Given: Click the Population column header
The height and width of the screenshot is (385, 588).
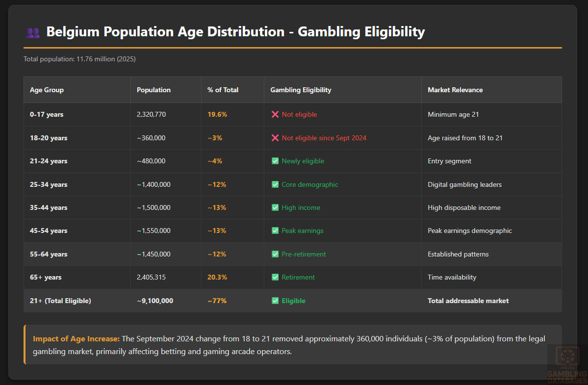Looking at the screenshot, I should coord(154,90).
